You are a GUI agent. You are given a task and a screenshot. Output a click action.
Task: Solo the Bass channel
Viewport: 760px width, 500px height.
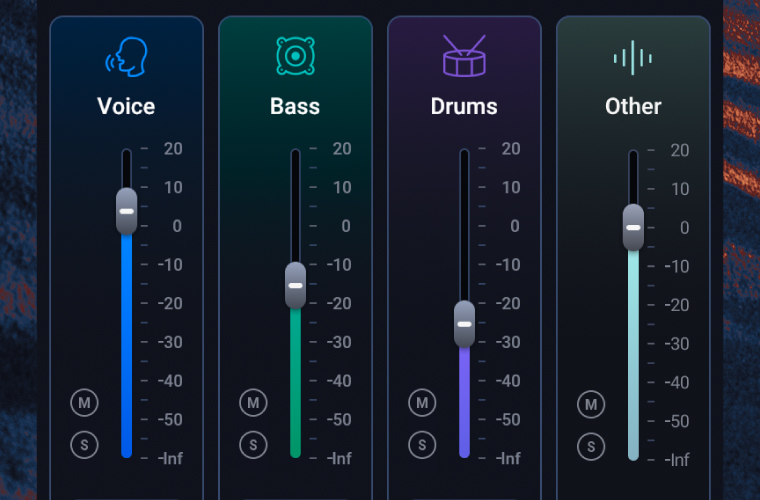[253, 445]
